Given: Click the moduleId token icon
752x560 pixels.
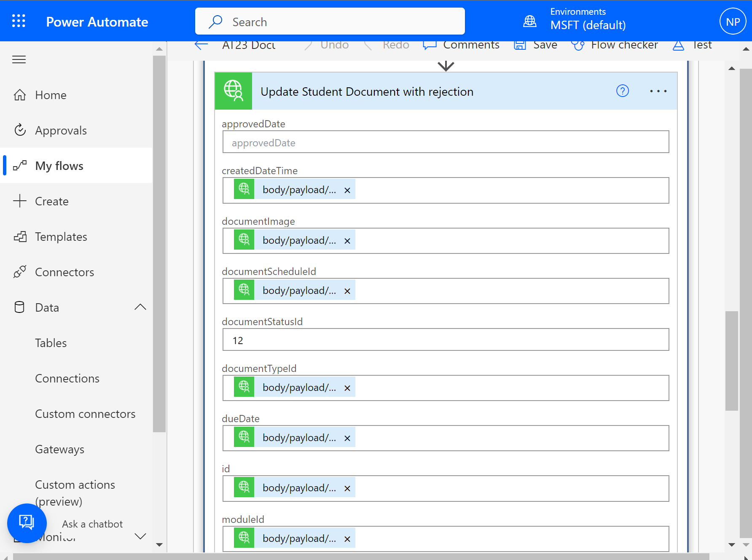Looking at the screenshot, I should (244, 538).
